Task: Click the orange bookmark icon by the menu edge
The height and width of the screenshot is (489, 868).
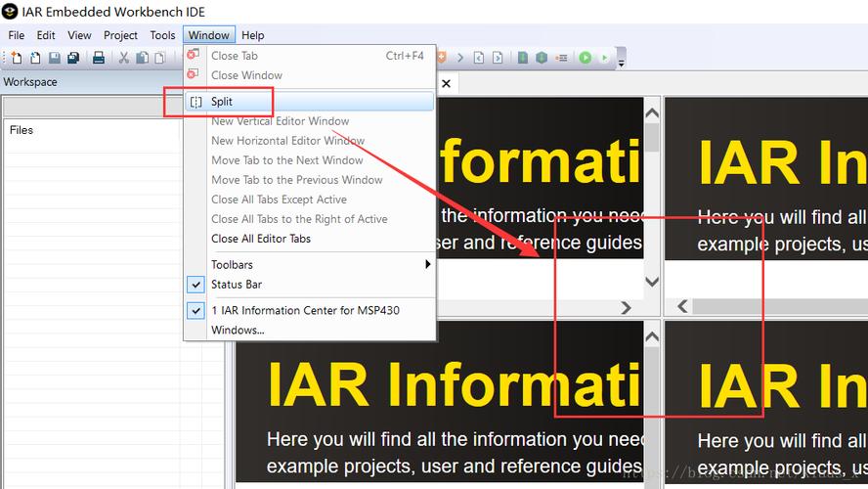Action: pyautogui.click(x=442, y=57)
